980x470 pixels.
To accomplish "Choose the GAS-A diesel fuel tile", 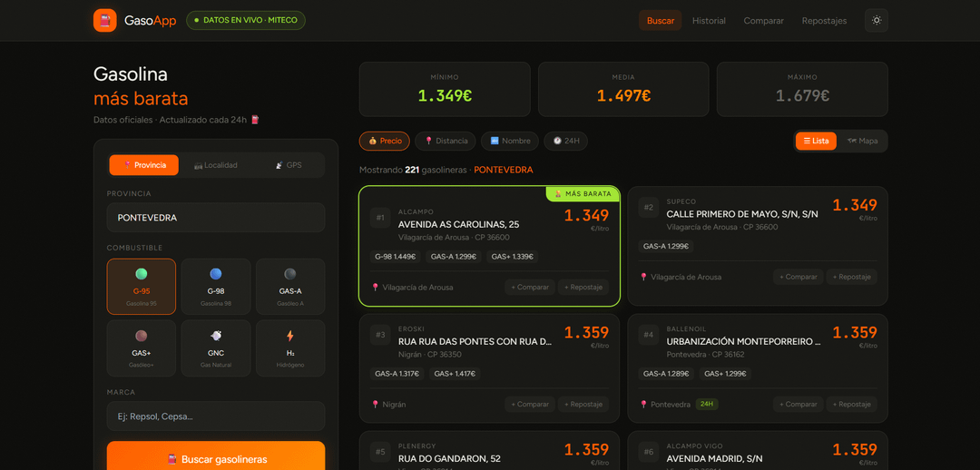I will click(x=290, y=286).
